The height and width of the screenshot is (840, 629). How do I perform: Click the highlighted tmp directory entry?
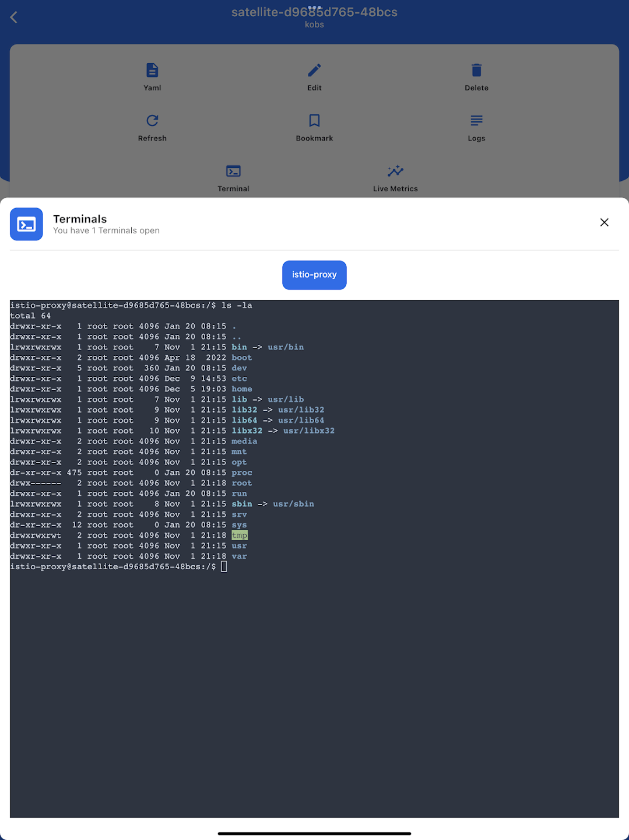pyautogui.click(x=240, y=535)
